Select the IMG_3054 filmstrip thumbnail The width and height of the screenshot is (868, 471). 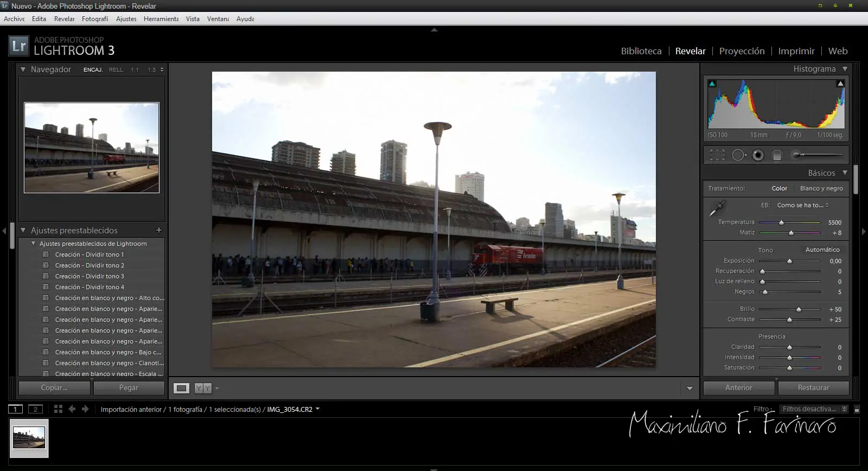click(29, 438)
